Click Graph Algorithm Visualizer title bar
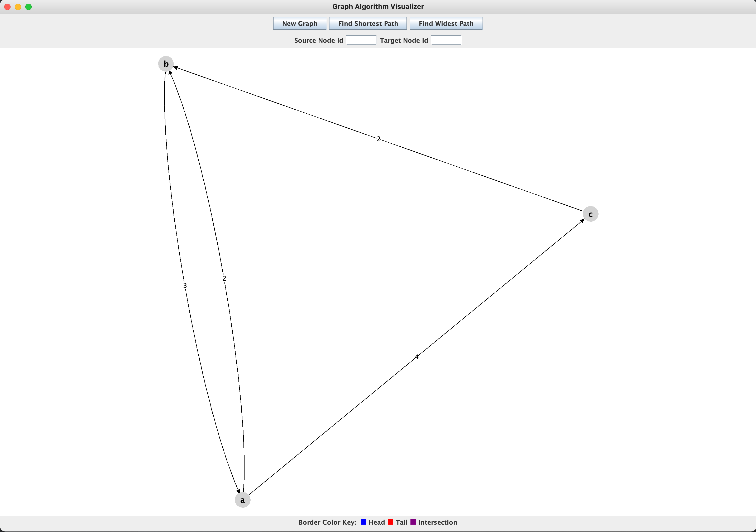Screen dimensions: 756x532 (379, 6)
